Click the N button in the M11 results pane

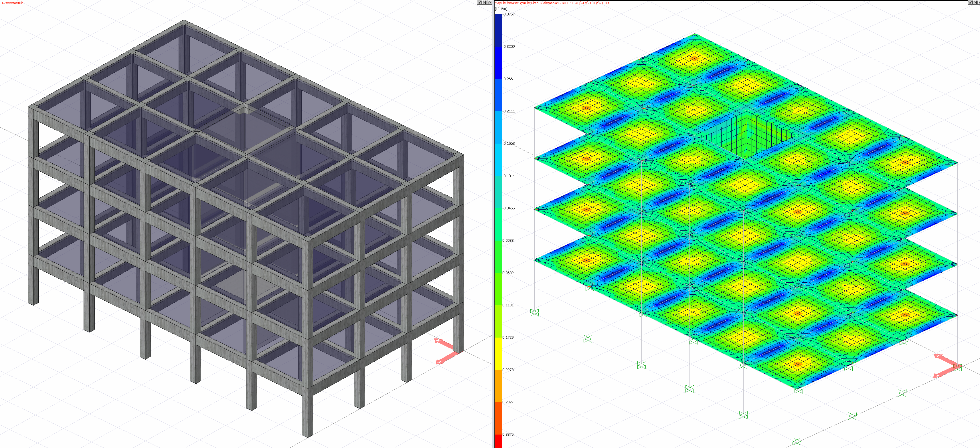tap(975, 2)
